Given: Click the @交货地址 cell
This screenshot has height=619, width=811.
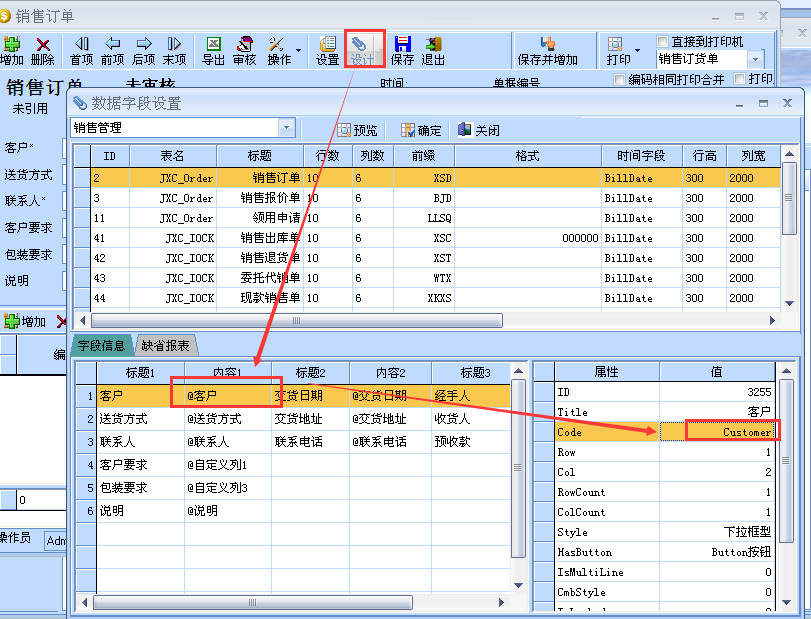Looking at the screenshot, I should click(391, 419).
